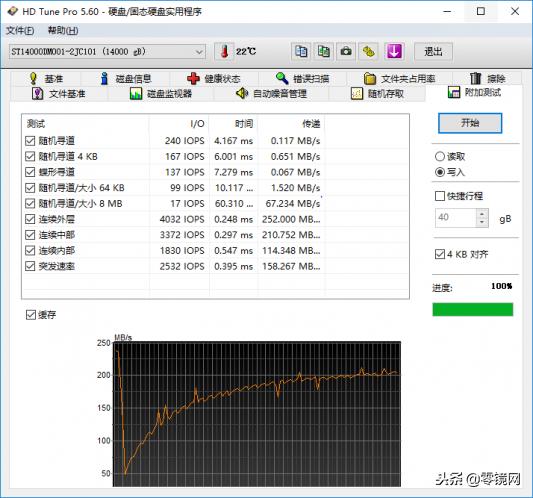
Task: Toggle the 蝶形寻道 checkbox
Action: click(x=30, y=172)
